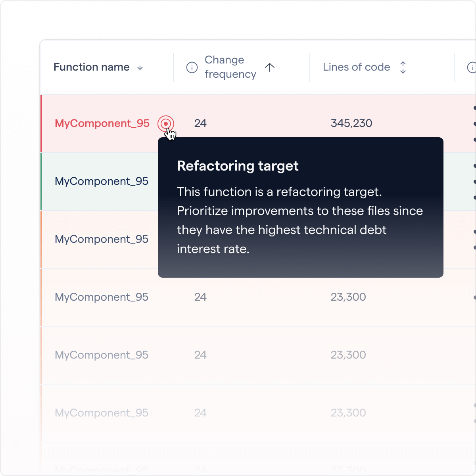Click the Function name column header
Viewport: 476px width, 476px height.
coord(92,67)
